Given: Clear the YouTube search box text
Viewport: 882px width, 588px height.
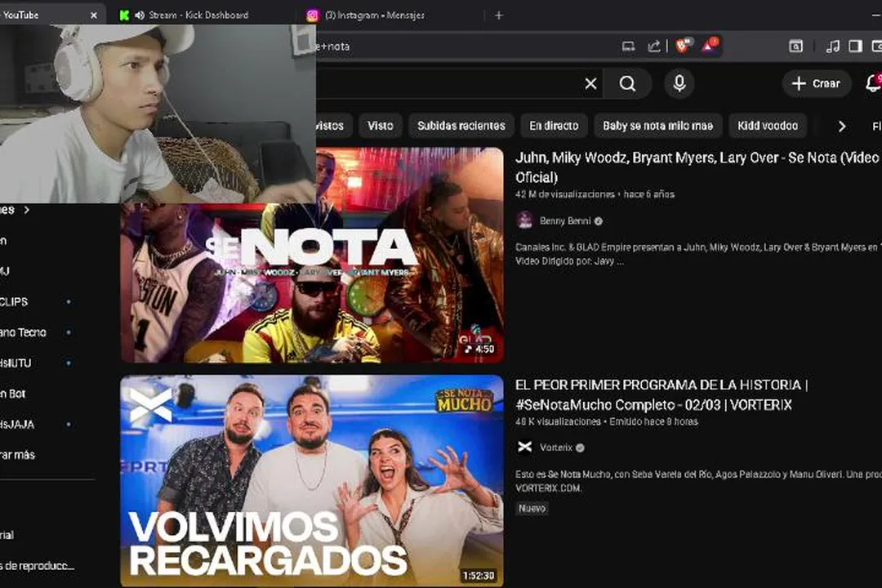Looking at the screenshot, I should point(590,84).
